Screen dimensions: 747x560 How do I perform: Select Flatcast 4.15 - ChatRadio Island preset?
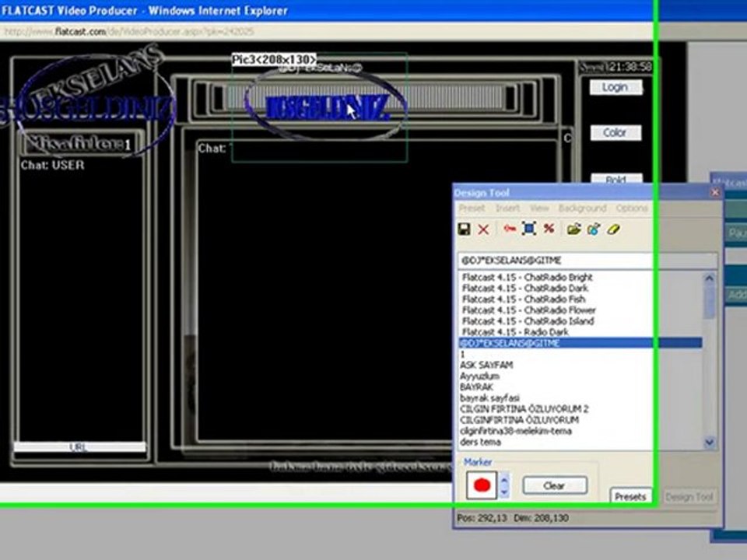(528, 321)
